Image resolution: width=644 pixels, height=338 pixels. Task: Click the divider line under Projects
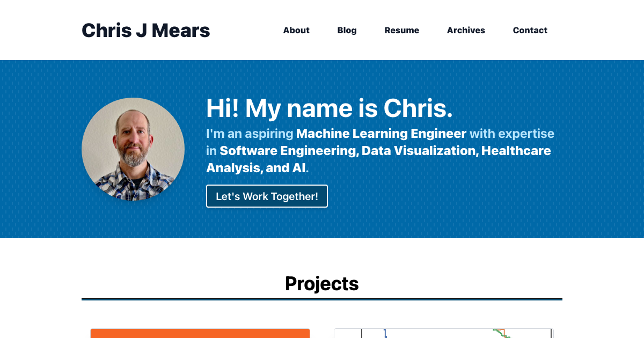tap(321, 299)
